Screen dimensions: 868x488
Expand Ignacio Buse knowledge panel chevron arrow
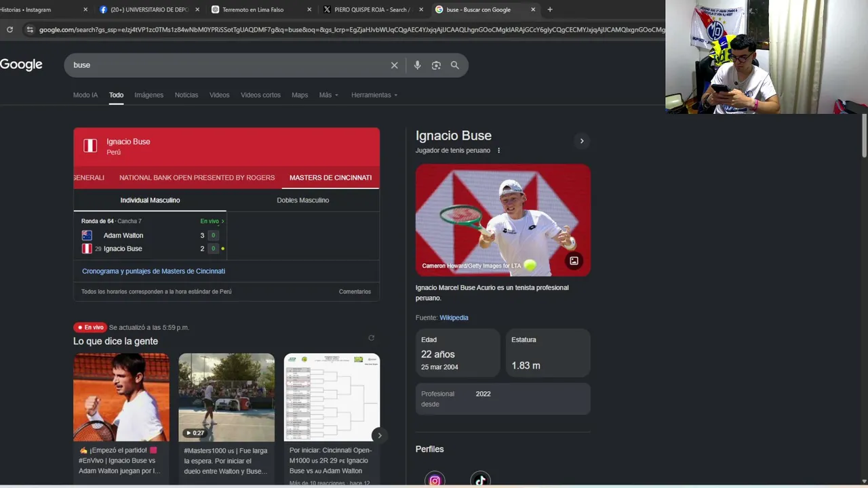581,141
